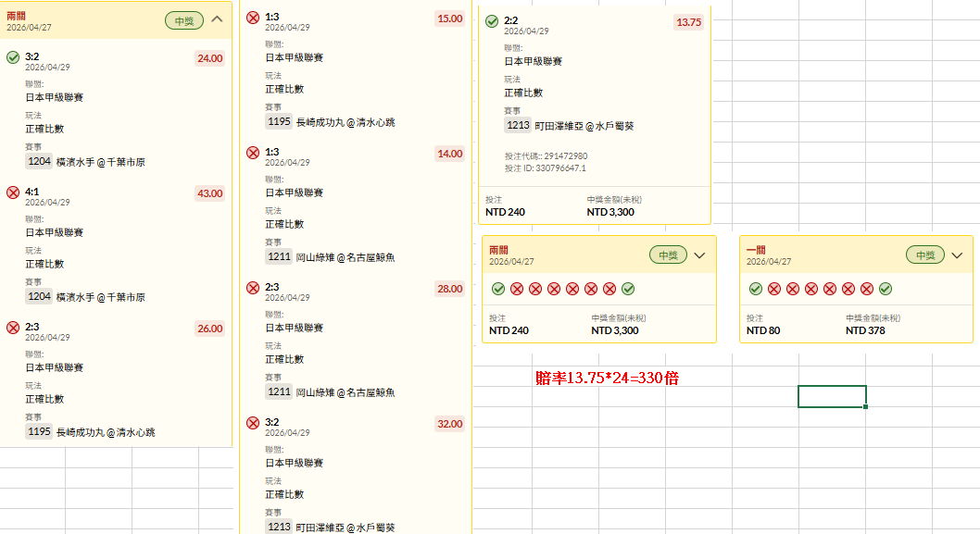Click the green check beside the 2:2 score
The height and width of the screenshot is (534, 980).
pyautogui.click(x=492, y=21)
